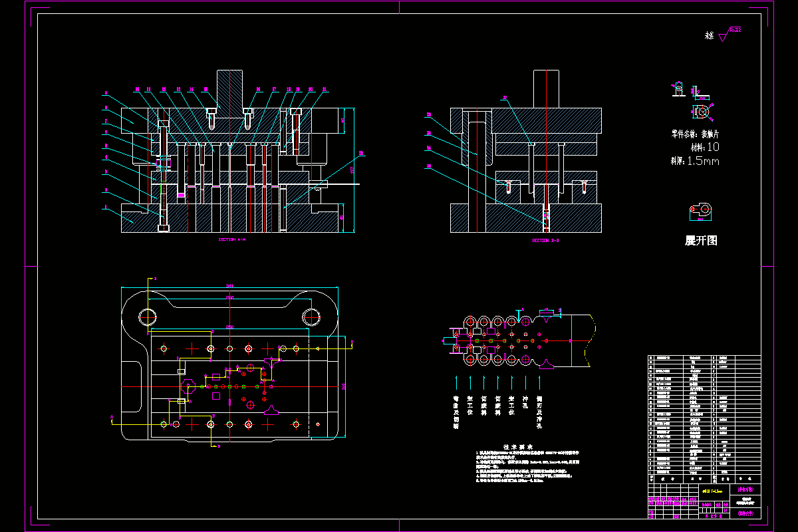
Task: Click the "160" vertical dimension in plan view
Action: pyautogui.click(x=344, y=385)
